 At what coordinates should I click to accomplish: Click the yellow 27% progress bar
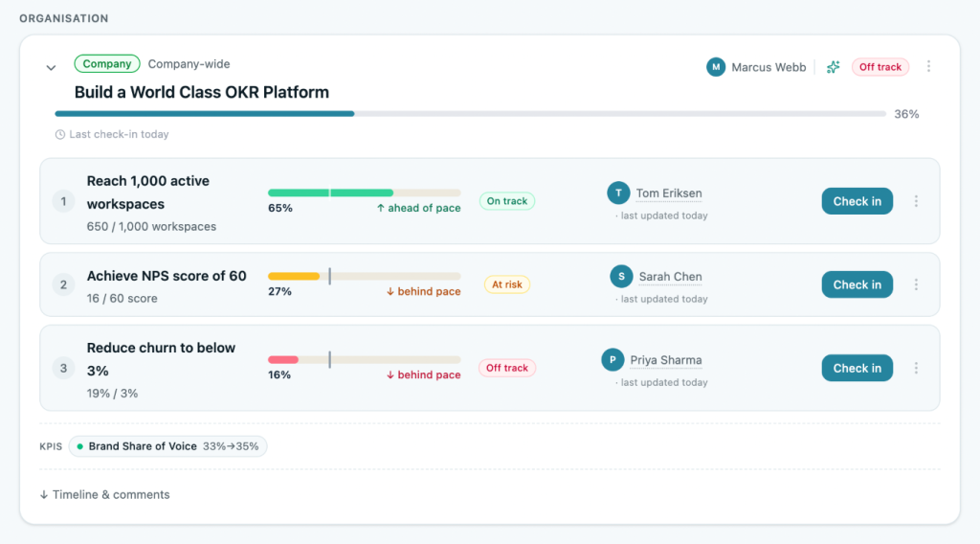tap(365, 277)
